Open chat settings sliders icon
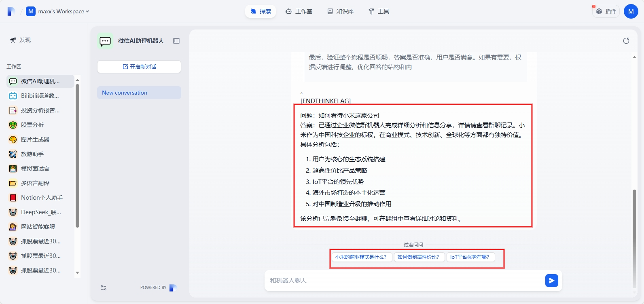This screenshot has height=304, width=644. pos(104,288)
